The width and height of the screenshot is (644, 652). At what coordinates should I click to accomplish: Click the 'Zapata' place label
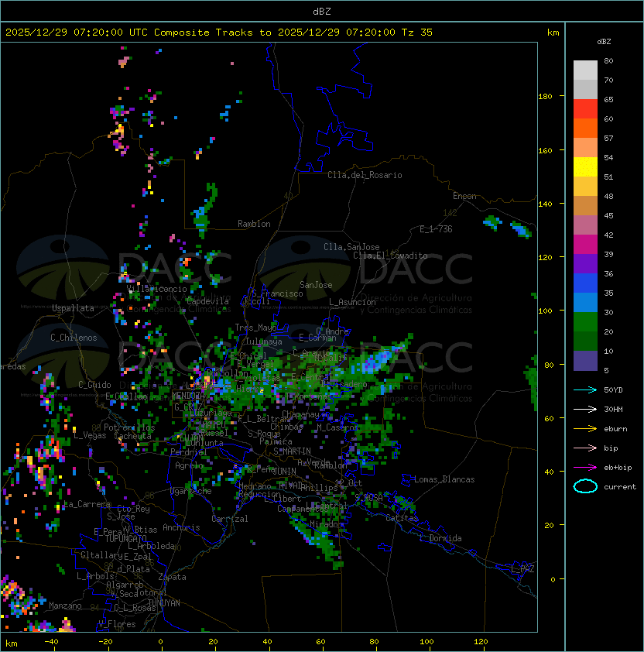(x=172, y=577)
